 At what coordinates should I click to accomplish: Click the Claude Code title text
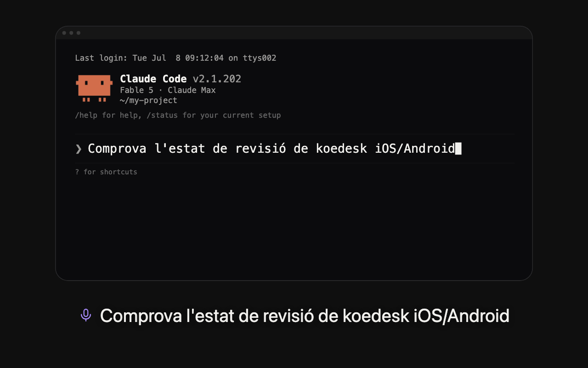tap(153, 79)
